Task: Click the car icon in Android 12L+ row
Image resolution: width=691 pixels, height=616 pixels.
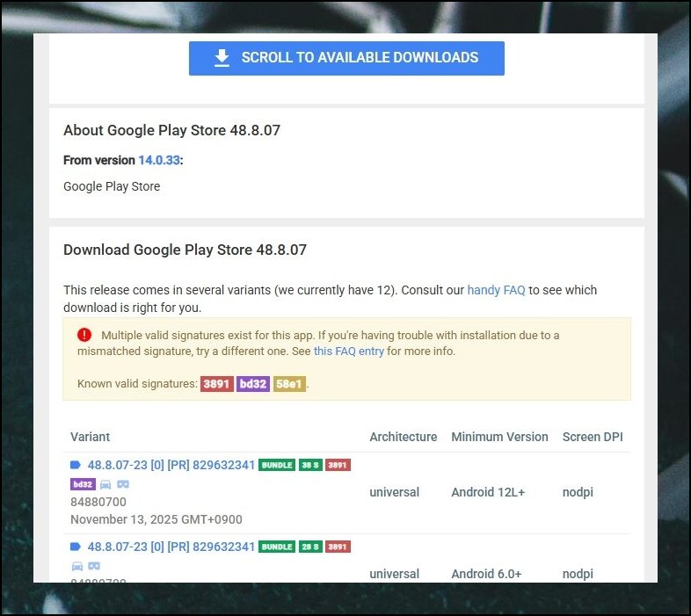Action: pos(105,484)
